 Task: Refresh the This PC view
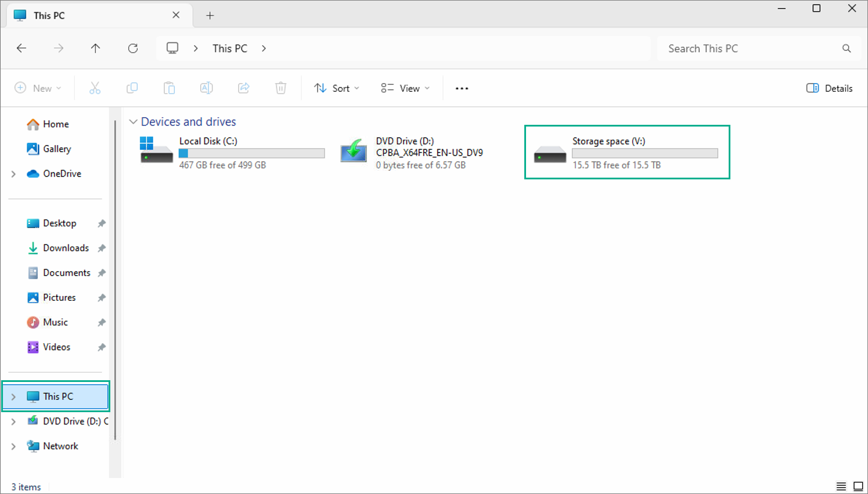point(133,48)
